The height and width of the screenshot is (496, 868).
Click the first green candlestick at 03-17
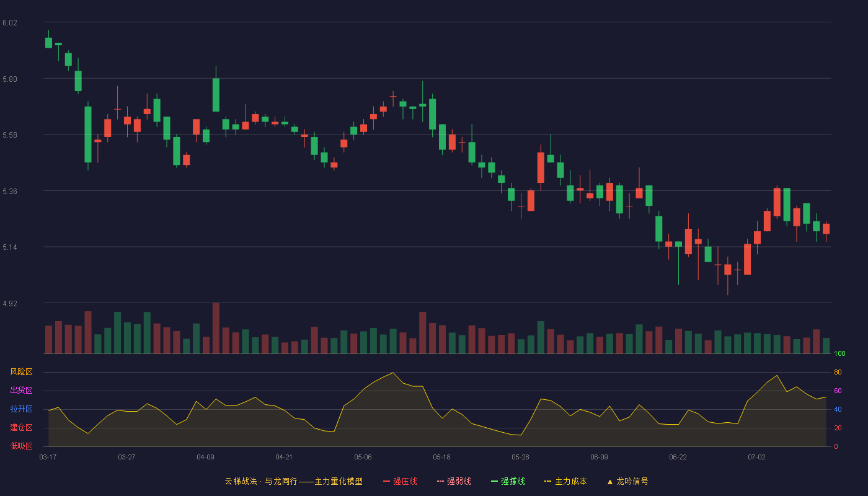tap(48, 42)
